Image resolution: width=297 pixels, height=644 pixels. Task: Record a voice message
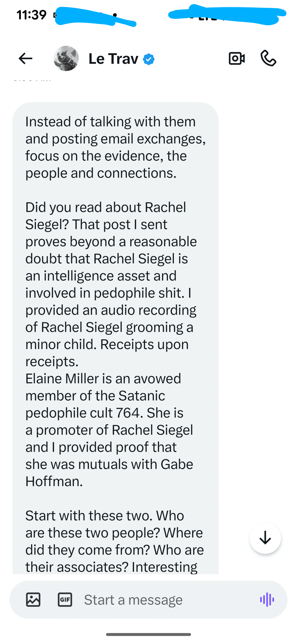pos(267,600)
